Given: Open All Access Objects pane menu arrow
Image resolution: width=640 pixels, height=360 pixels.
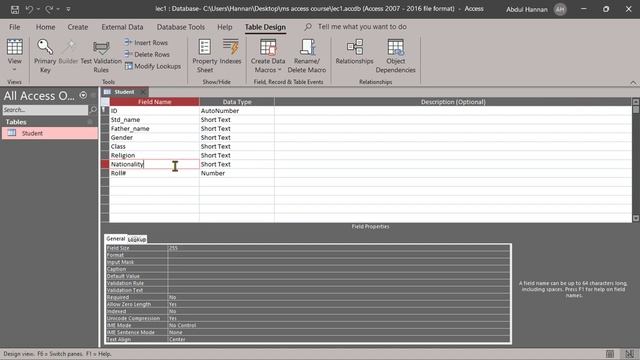Looking at the screenshot, I should [x=83, y=95].
